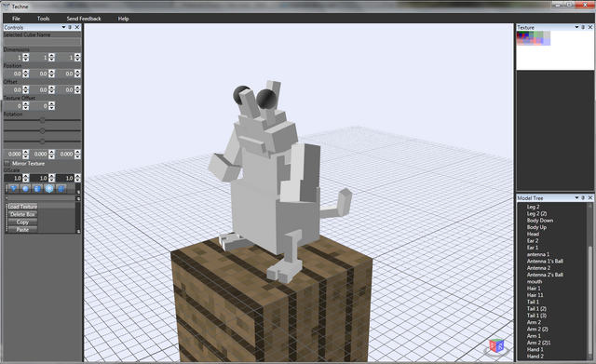Adjust the second Offset value stepper
596x364 pixels.
point(52,89)
